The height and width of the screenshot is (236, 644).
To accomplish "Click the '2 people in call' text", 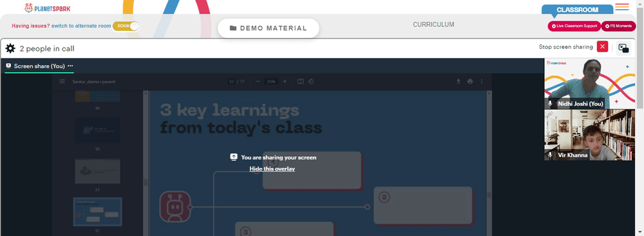I will [47, 49].
